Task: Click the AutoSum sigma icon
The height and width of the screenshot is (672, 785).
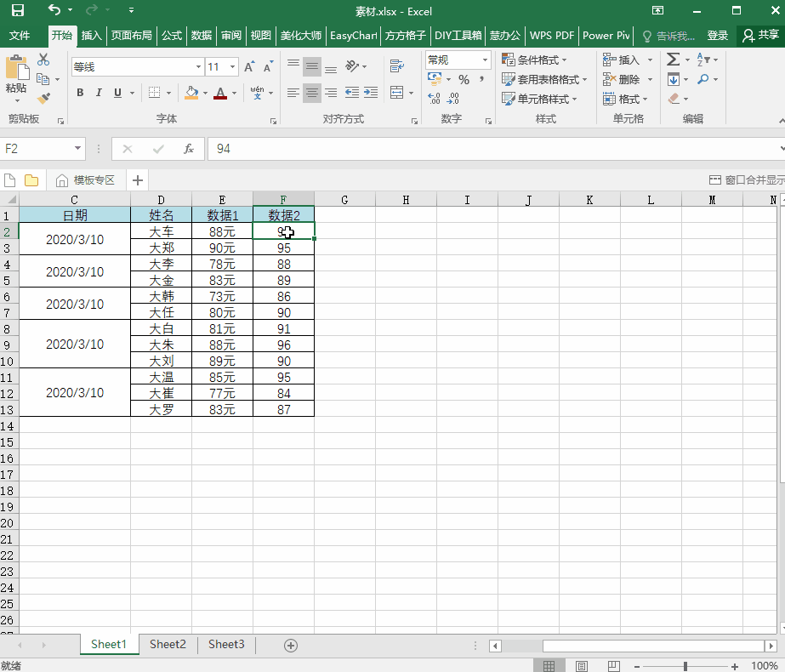Action: [x=674, y=60]
